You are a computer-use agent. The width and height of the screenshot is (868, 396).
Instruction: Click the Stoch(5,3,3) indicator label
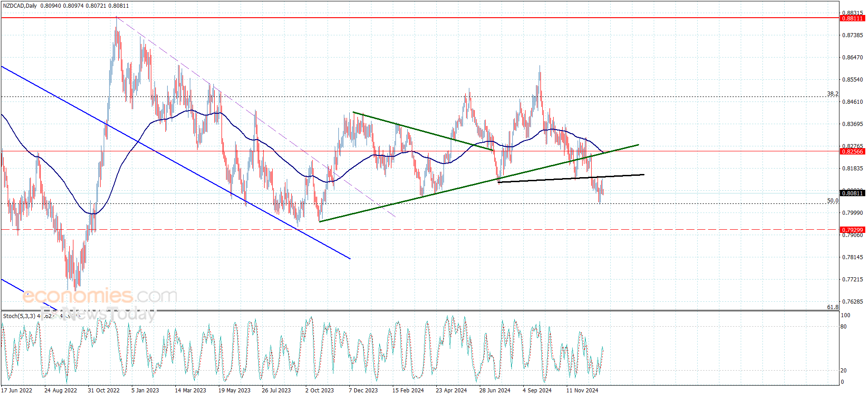(x=19, y=316)
